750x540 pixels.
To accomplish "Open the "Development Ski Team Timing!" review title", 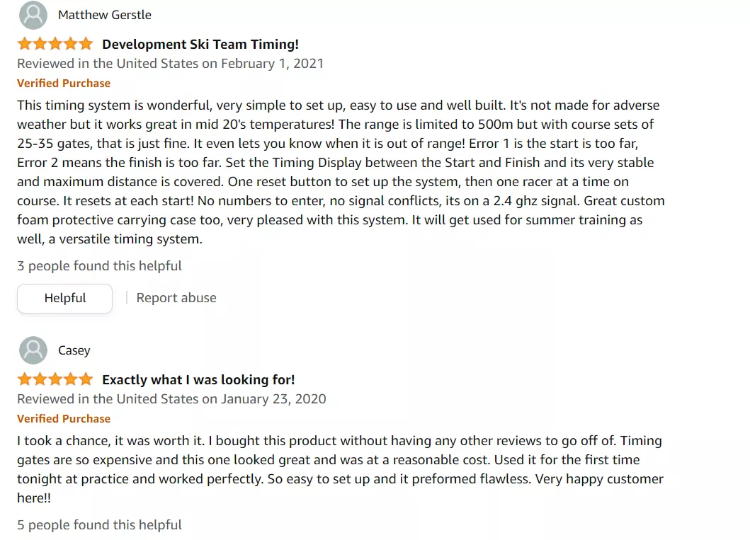I will click(x=200, y=44).
